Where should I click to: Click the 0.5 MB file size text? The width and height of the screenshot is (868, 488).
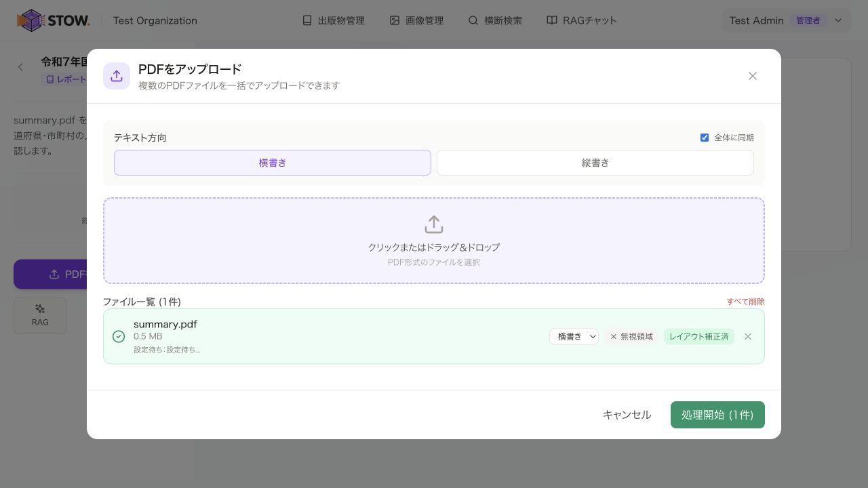[x=148, y=336]
